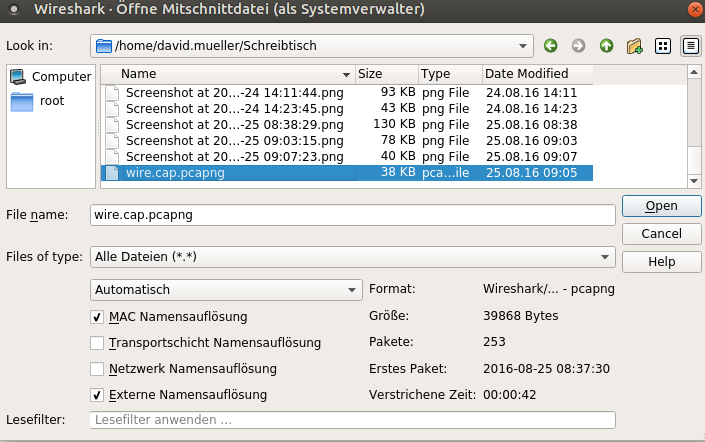Click folder icon in Look in box
The width and height of the screenshot is (705, 442).
[x=104, y=46]
